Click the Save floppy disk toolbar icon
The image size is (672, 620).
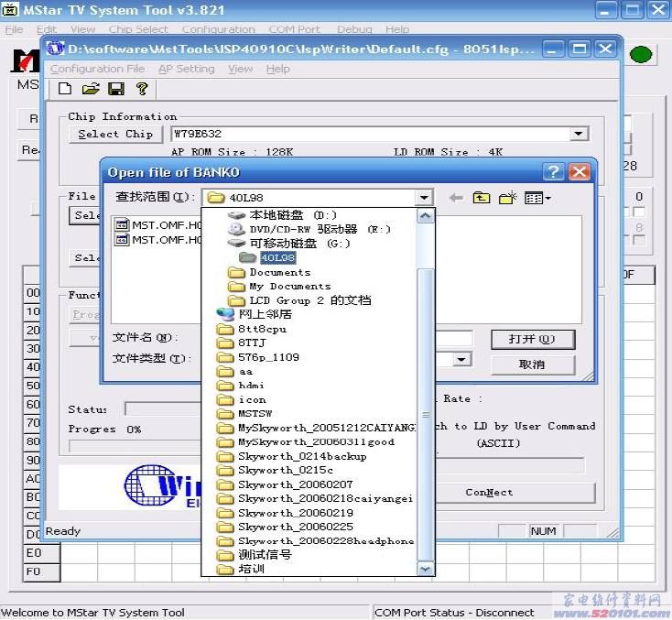[x=116, y=89]
